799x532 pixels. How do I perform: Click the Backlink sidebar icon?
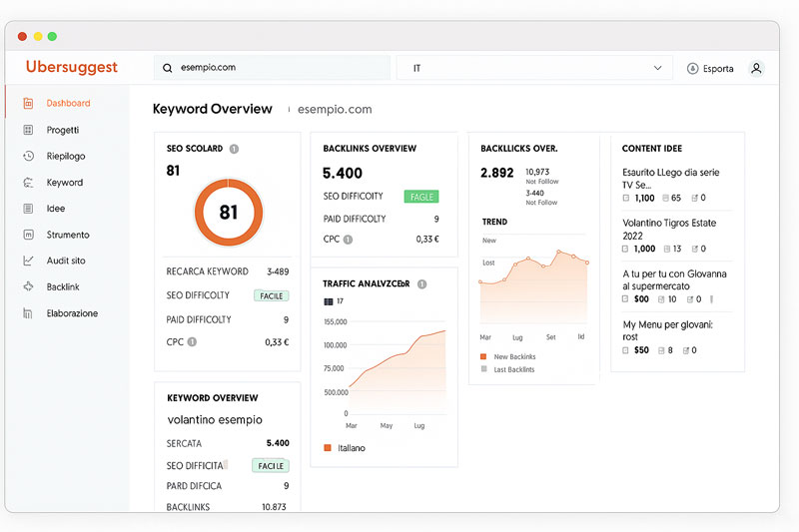(28, 286)
